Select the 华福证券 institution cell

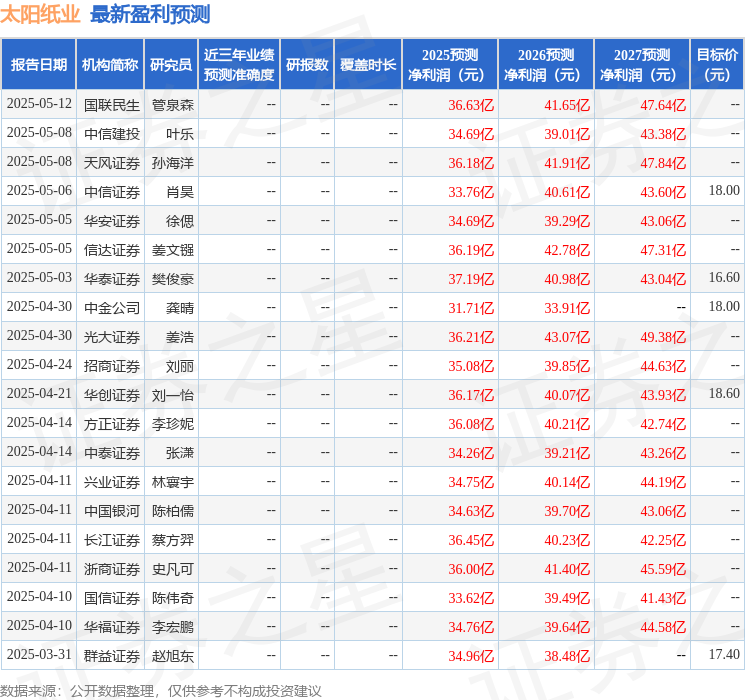[112, 627]
